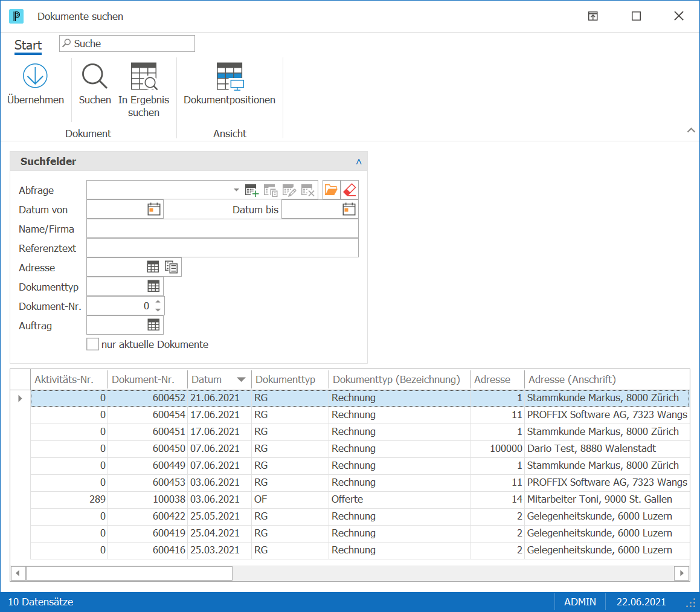The width and height of the screenshot is (700, 612).
Task: Focus the Referenztext input field
Action: click(222, 248)
